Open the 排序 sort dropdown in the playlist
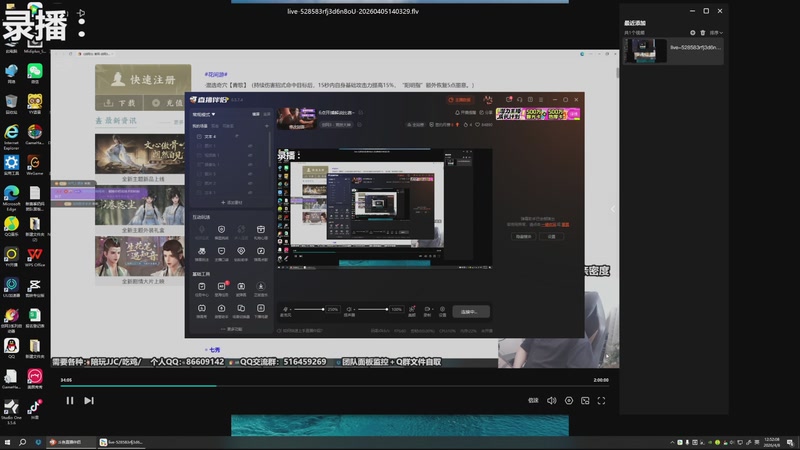Screen dimensions: 800x450 click(x=716, y=33)
